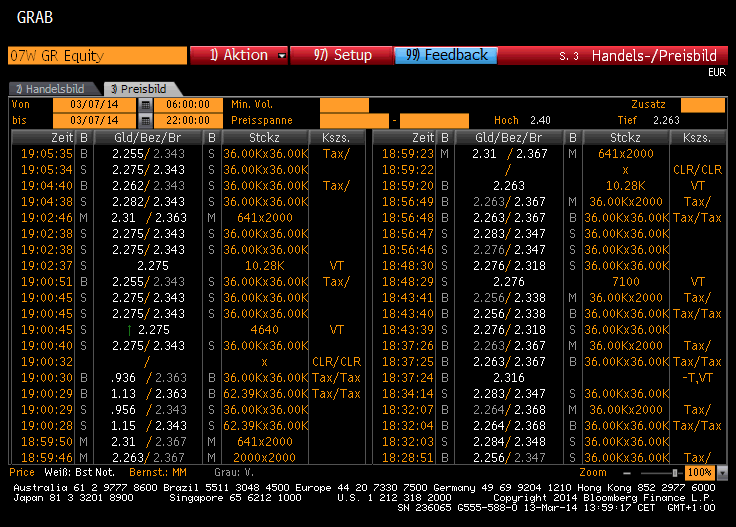Click price 2.275 at 19:02:37
This screenshot has height=527, width=736.
153,266
